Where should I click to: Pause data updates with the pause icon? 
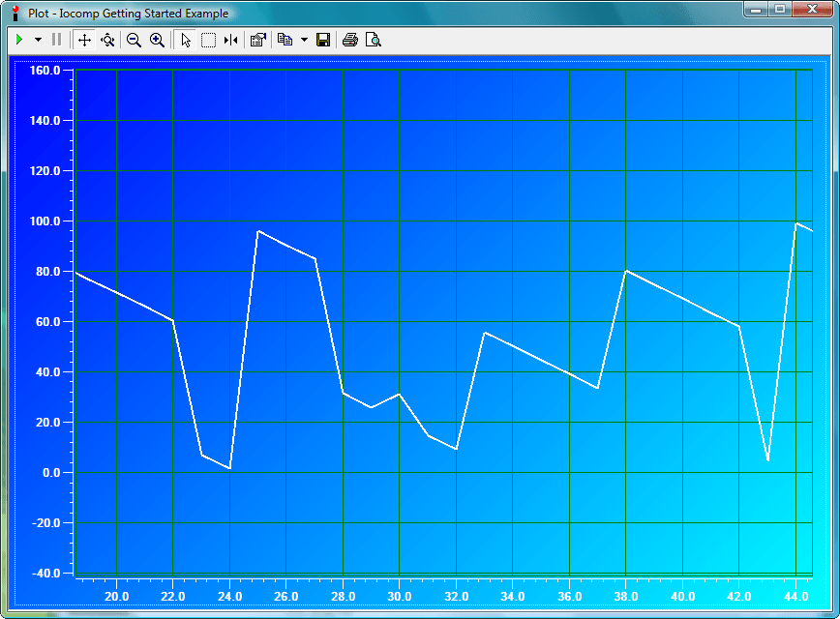tap(54, 40)
